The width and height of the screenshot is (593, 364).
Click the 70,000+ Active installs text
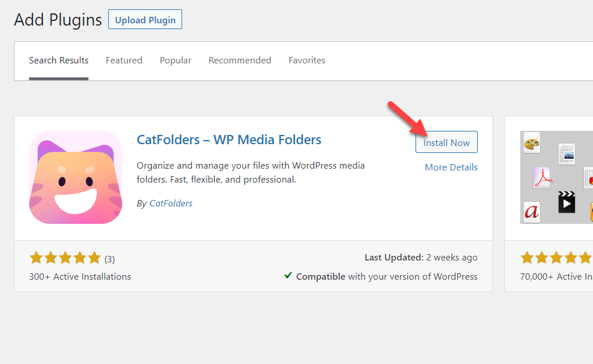point(556,277)
